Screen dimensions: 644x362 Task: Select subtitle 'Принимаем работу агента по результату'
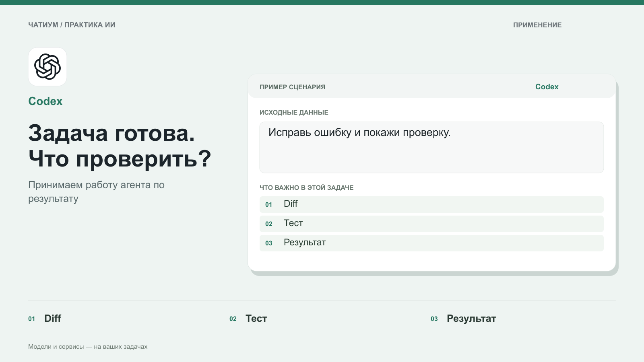click(x=96, y=192)
